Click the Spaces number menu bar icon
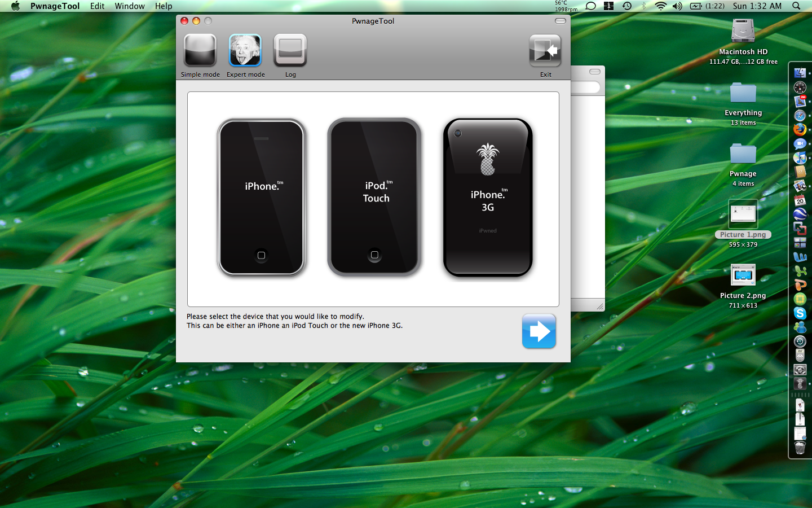 (608, 6)
